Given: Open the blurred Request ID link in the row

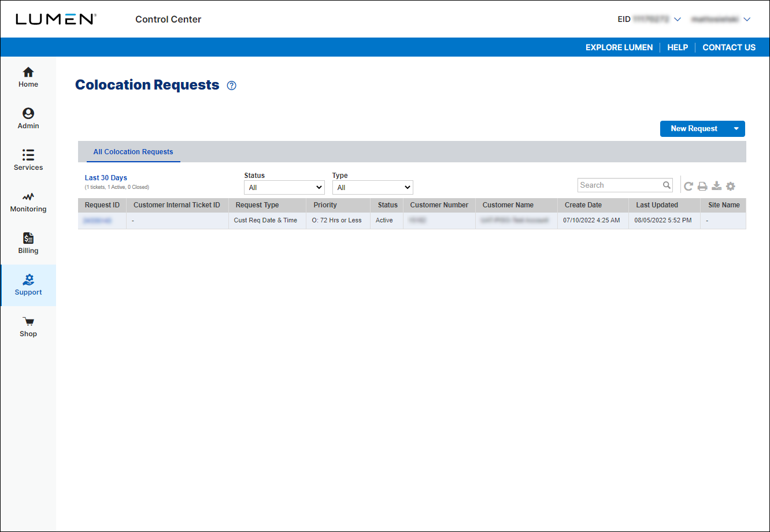Looking at the screenshot, I should [97, 221].
